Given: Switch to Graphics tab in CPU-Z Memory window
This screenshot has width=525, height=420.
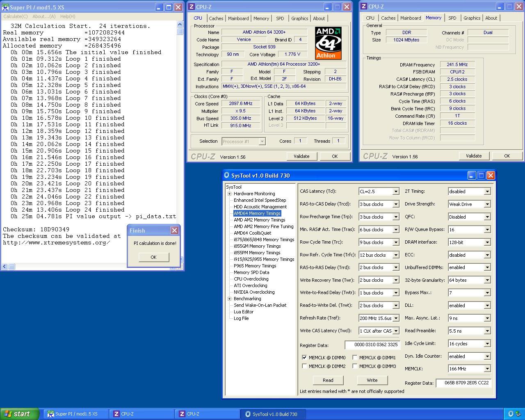Looking at the screenshot, I should [x=472, y=18].
